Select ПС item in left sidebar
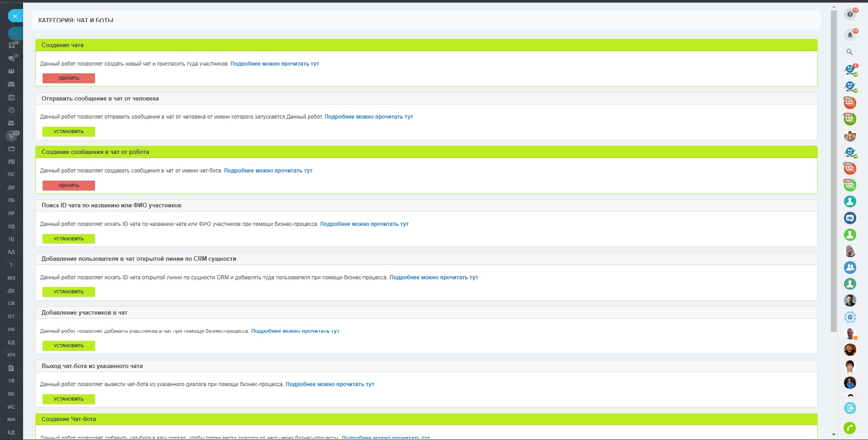 pyautogui.click(x=11, y=174)
